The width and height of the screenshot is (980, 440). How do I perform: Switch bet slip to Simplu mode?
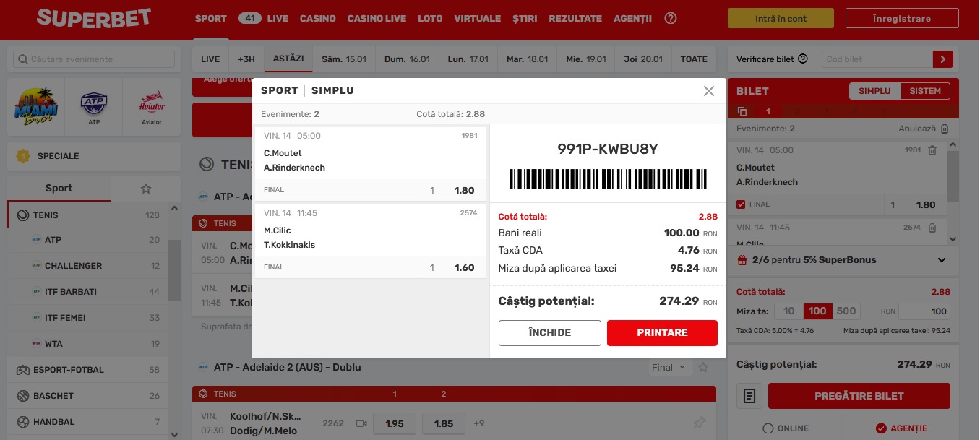tap(875, 91)
